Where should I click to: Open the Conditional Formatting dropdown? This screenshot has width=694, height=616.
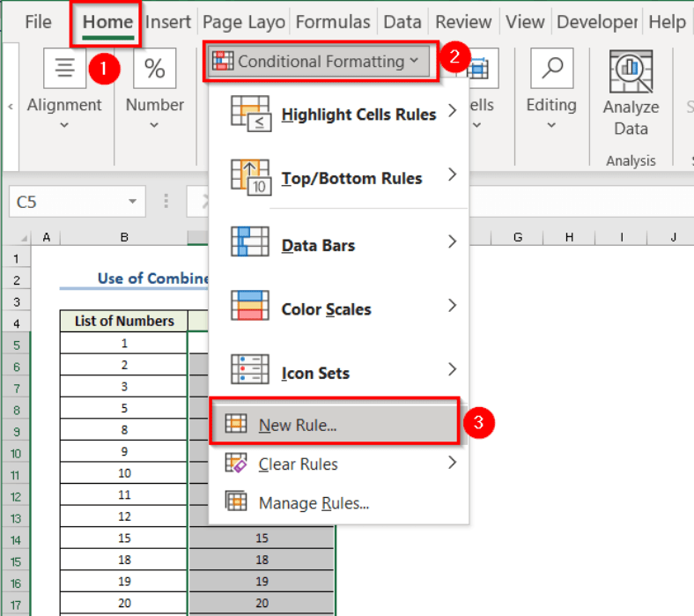(318, 61)
